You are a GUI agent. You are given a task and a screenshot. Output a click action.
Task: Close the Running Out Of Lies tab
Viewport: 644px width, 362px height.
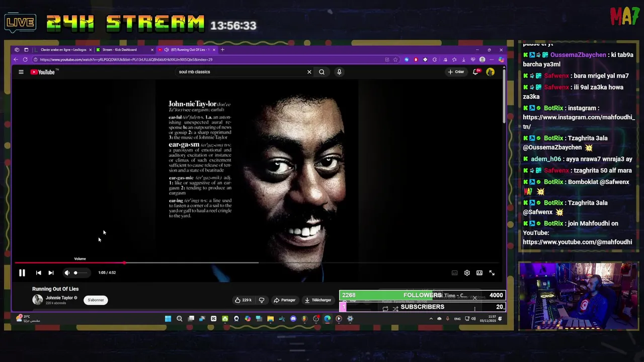[x=214, y=50]
